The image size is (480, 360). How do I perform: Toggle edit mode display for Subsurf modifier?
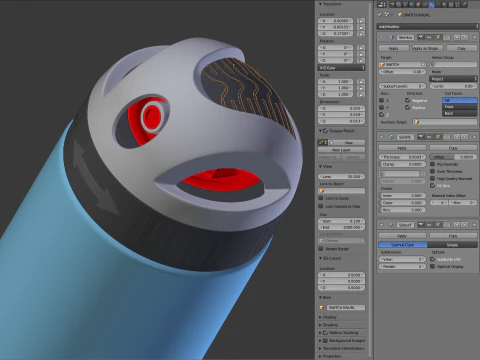pos(438,225)
